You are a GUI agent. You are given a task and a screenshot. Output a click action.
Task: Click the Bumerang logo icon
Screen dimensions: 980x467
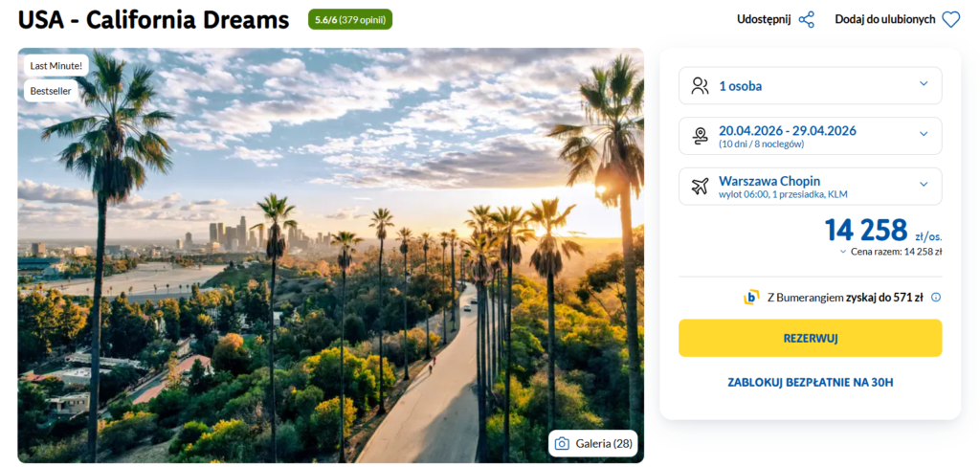[751, 297]
